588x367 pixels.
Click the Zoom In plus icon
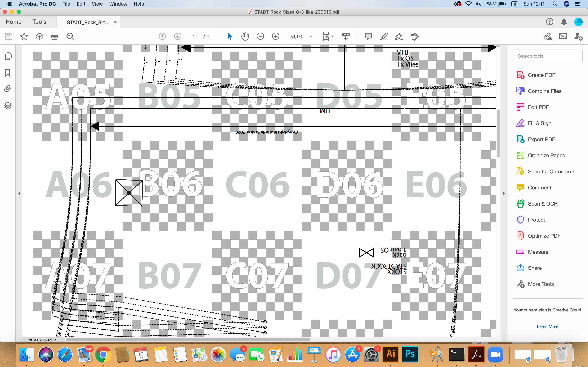pos(275,37)
